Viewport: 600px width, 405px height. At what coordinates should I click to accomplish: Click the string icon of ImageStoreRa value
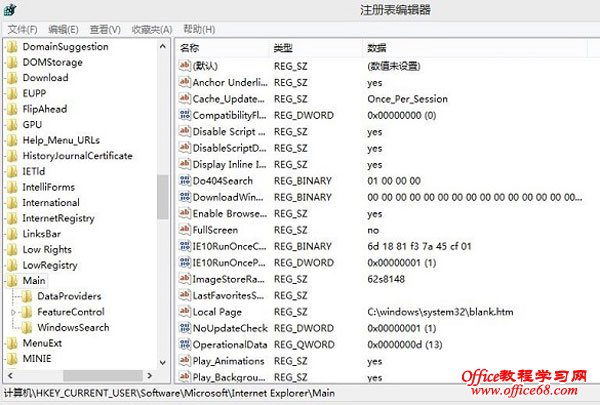pos(185,279)
